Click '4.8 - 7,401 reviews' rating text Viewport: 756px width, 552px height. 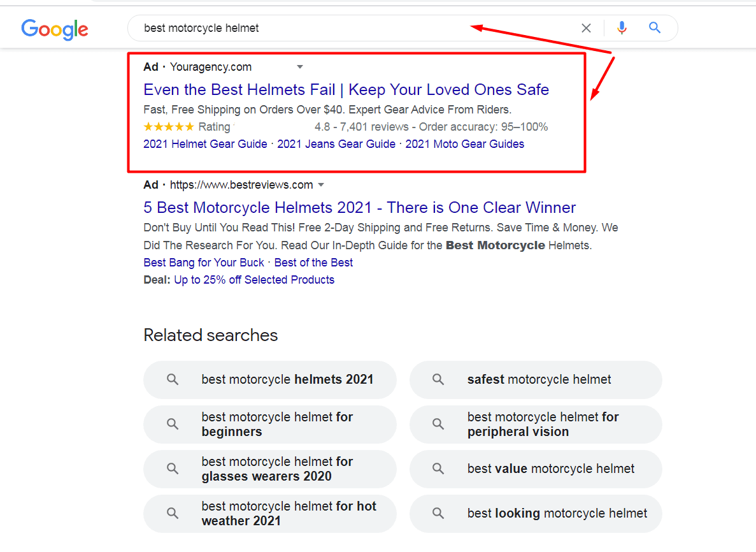(362, 127)
